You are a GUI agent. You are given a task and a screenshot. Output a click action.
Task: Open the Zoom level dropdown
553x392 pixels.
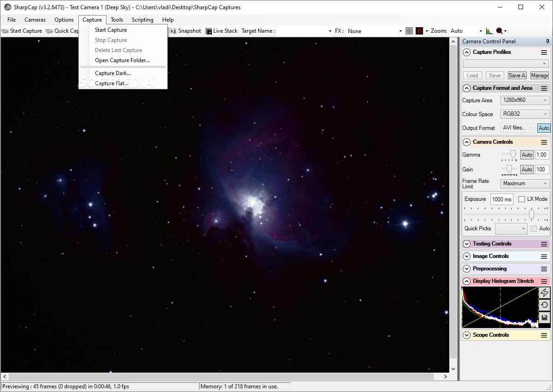tap(466, 31)
